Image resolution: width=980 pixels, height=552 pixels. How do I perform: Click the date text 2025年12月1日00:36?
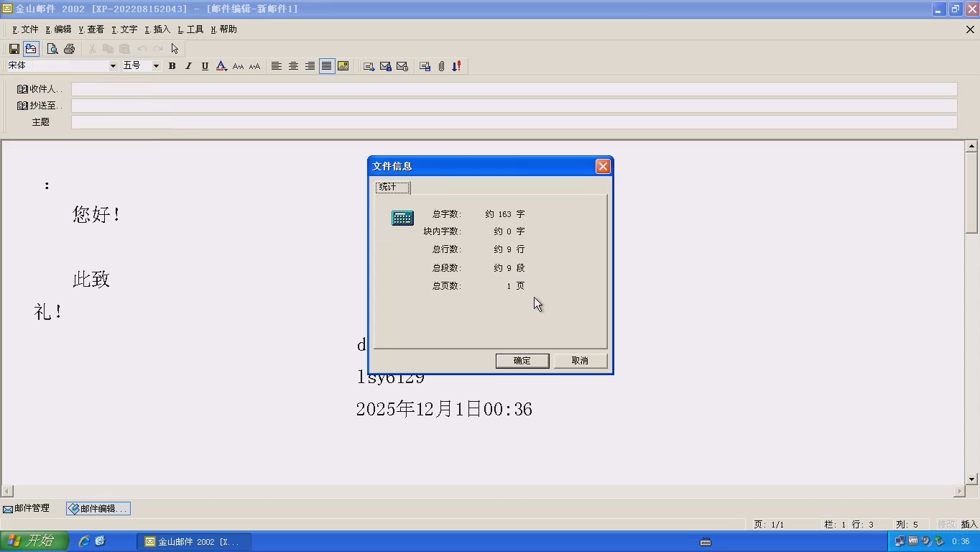[x=444, y=409]
